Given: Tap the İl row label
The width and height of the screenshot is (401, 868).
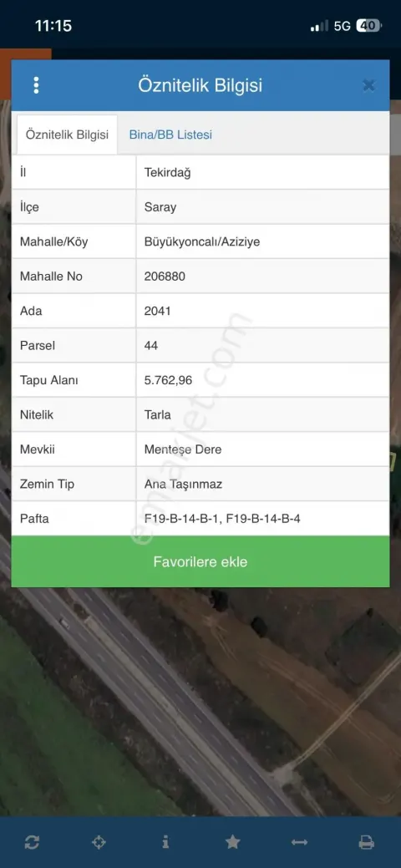Looking at the screenshot, I should pyautogui.click(x=23, y=173).
